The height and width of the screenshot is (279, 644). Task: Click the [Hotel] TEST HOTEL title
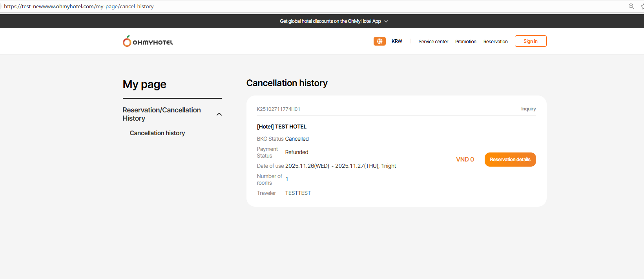click(x=281, y=127)
